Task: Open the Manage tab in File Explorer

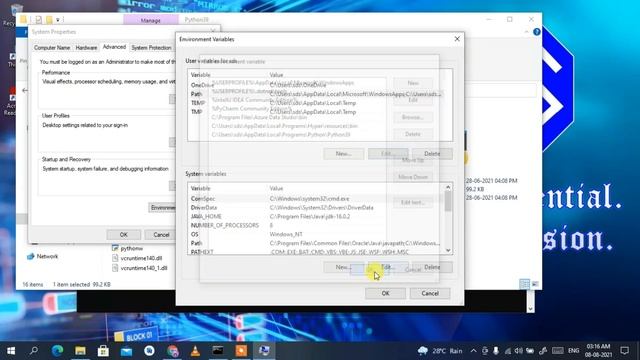Action: 151,20
